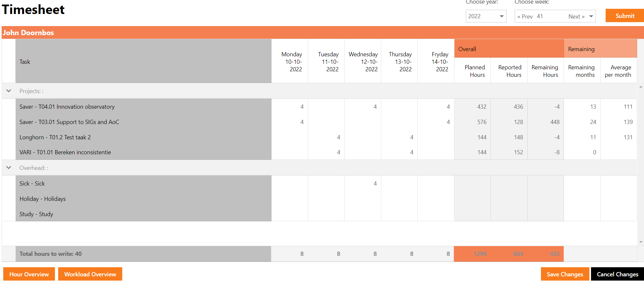
Task: Click task 'VARI - T01.01 Bereken inconsistentie'
Action: 65,152
